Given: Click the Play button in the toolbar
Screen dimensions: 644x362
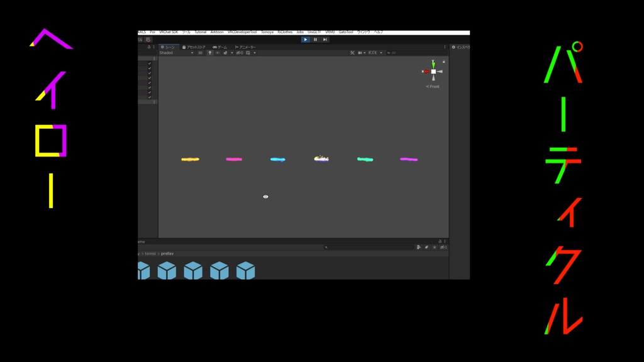Looking at the screenshot, I should pos(305,40).
